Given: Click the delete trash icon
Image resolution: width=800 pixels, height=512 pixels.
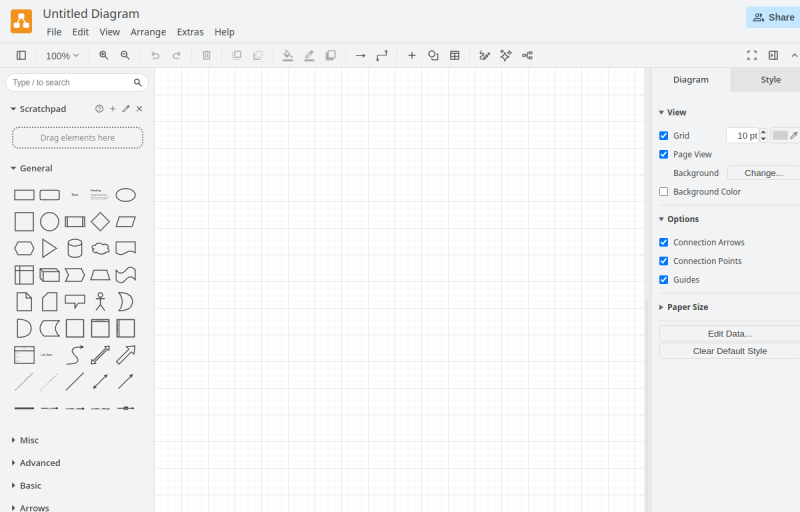Looking at the screenshot, I should [207, 56].
